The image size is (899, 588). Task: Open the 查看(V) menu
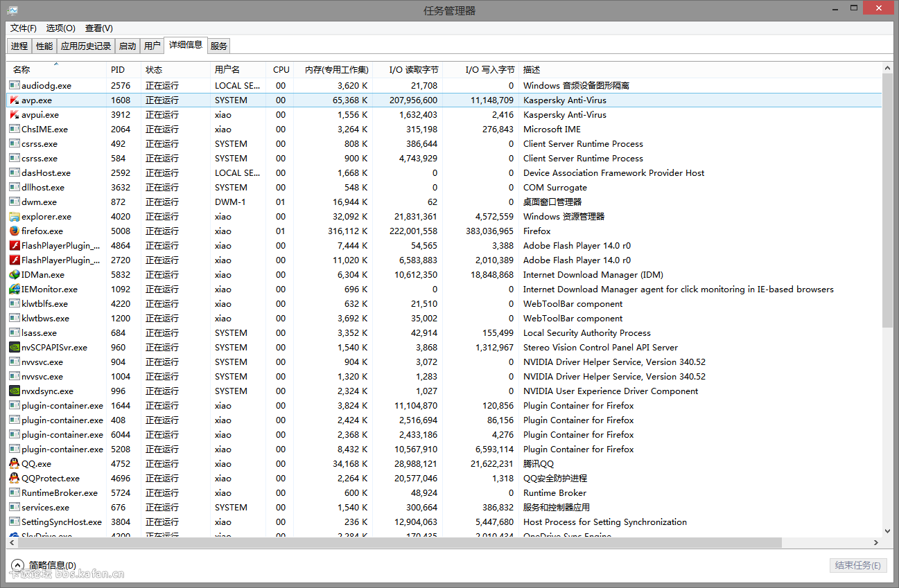pyautogui.click(x=99, y=28)
